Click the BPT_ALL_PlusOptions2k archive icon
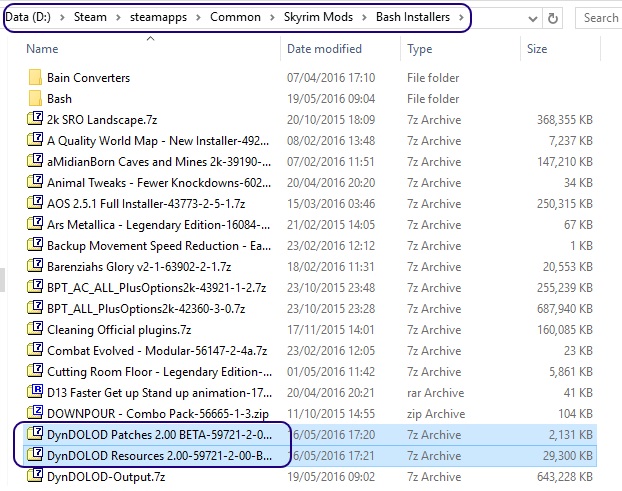This screenshot has width=622, height=491. click(35, 308)
